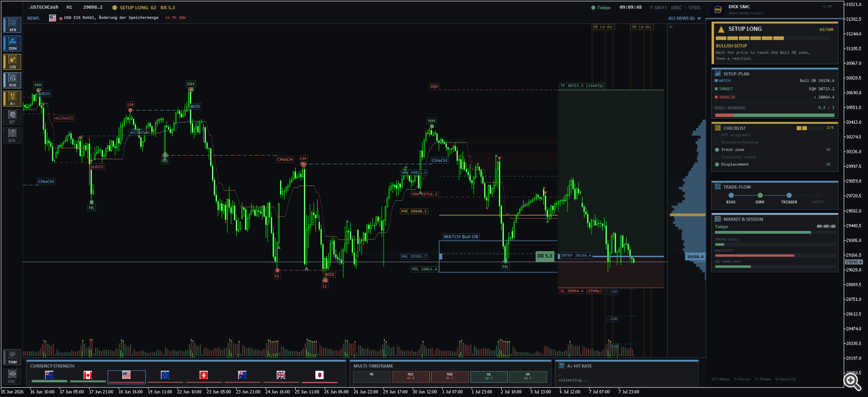Open the H4 timeframe tile
The height and width of the screenshot is (397, 868).
(x=528, y=377)
